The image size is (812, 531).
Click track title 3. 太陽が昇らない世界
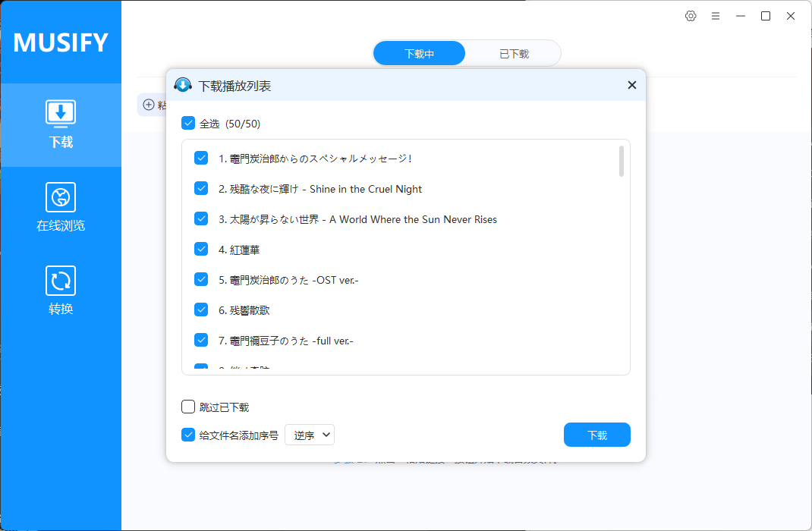coord(357,219)
